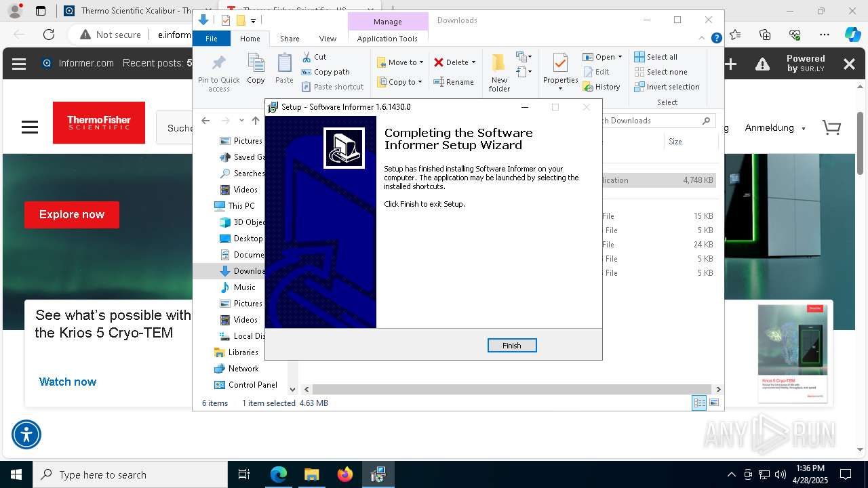
Task: Open the Anmeldung dropdown
Action: click(775, 127)
